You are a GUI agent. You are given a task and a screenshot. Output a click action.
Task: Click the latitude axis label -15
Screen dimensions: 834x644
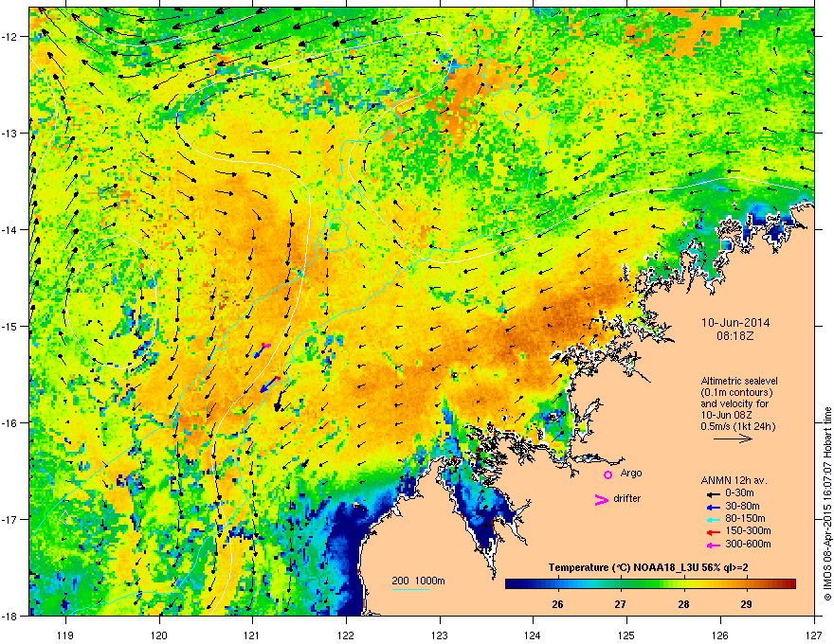(10, 326)
